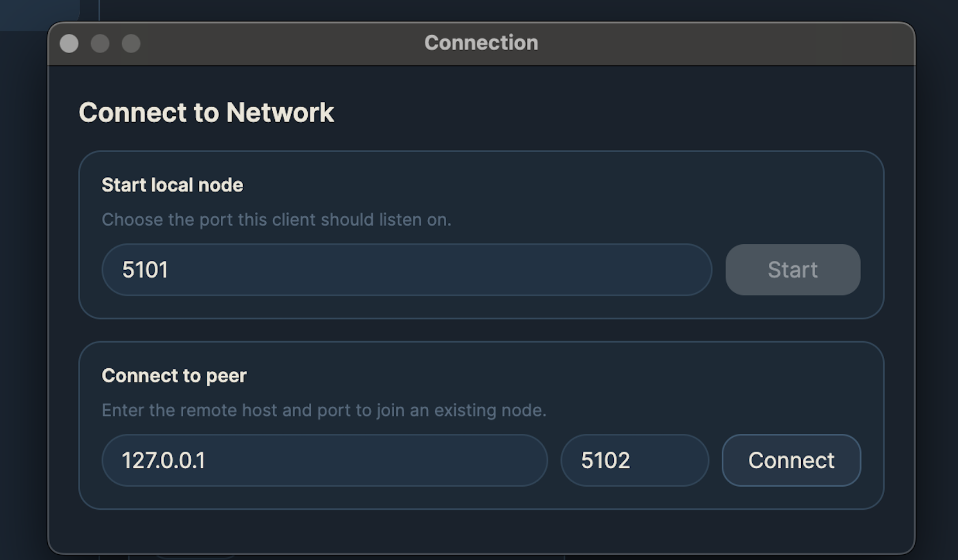This screenshot has width=958, height=560.
Task: Click the Connect to peer section label
Action: point(174,375)
